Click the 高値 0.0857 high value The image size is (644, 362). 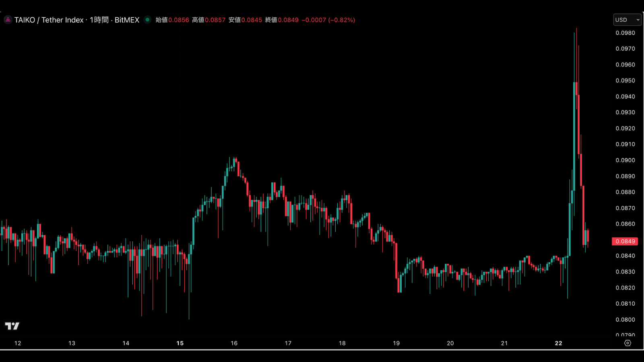coord(208,20)
